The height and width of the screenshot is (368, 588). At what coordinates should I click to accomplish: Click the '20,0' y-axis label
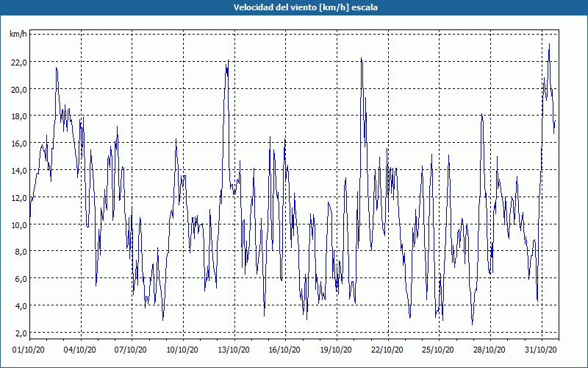coord(19,89)
